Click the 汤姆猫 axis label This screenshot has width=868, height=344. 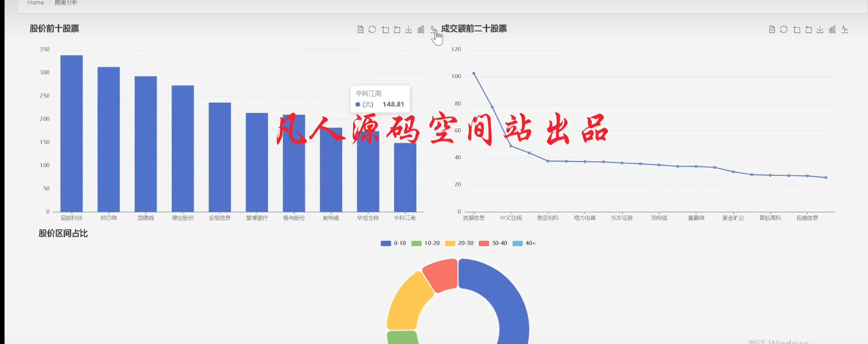tap(659, 218)
